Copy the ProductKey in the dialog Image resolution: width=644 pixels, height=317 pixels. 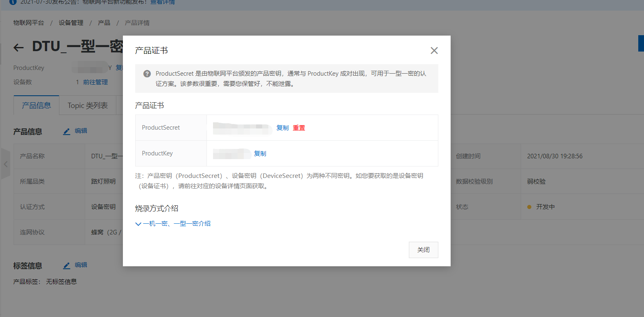click(260, 153)
